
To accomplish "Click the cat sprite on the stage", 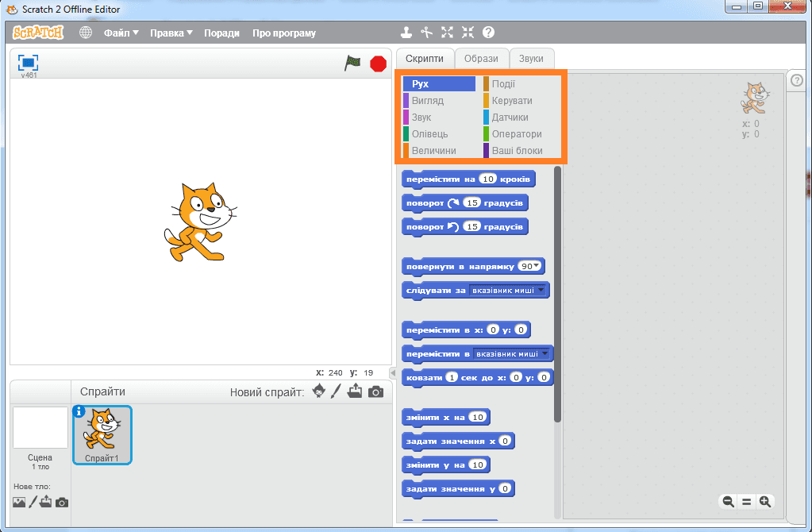I will click(x=200, y=222).
